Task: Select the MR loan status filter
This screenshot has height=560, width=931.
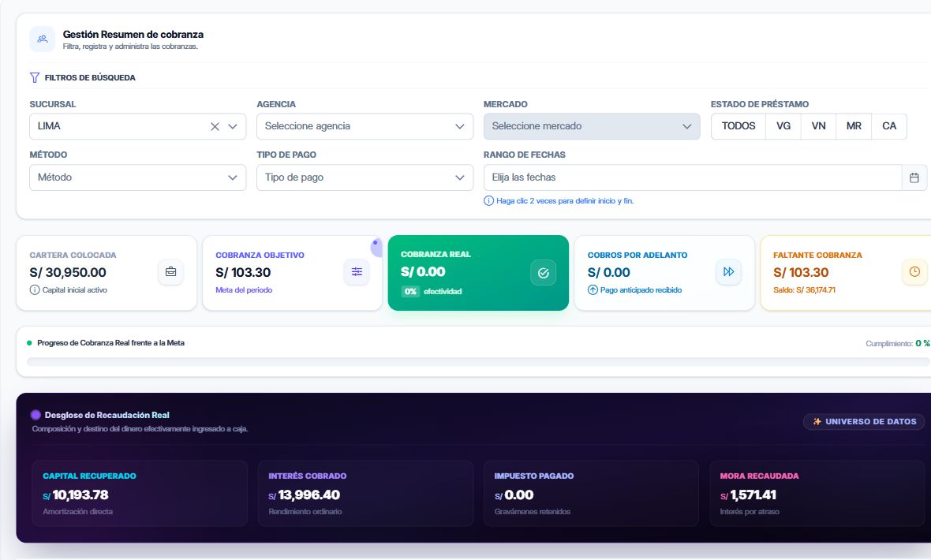Action: 854,126
